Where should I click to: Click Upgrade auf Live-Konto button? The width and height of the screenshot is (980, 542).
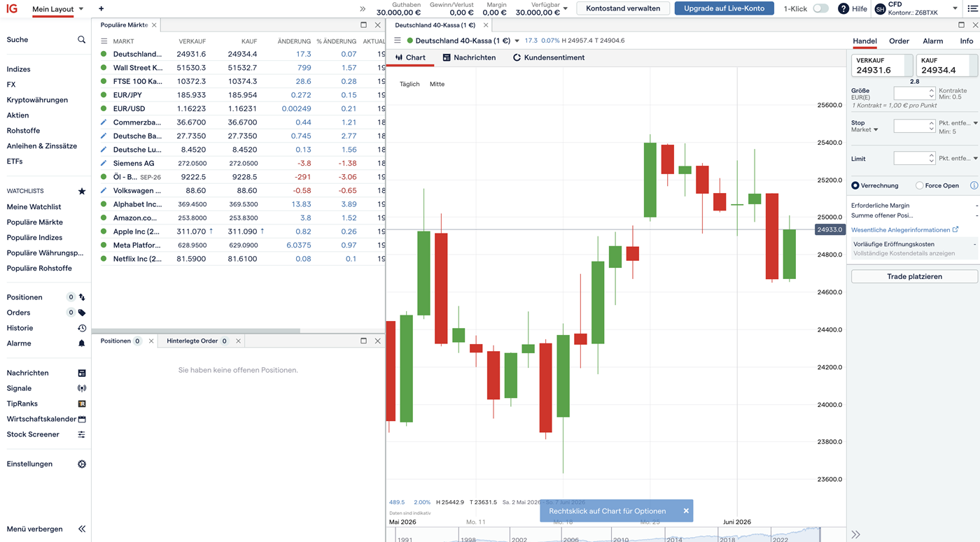tap(724, 8)
